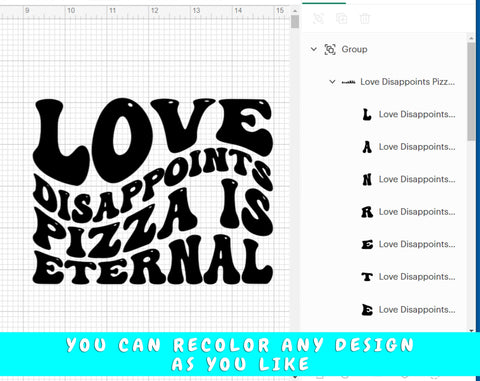Screen dimensions: 480x381
Task: Click the Duplicate icon above the layers panel
Action: coord(341,18)
